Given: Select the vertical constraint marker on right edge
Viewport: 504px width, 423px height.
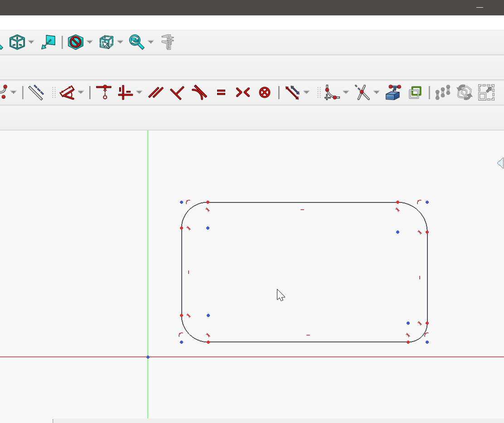Looking at the screenshot, I should [419, 278].
